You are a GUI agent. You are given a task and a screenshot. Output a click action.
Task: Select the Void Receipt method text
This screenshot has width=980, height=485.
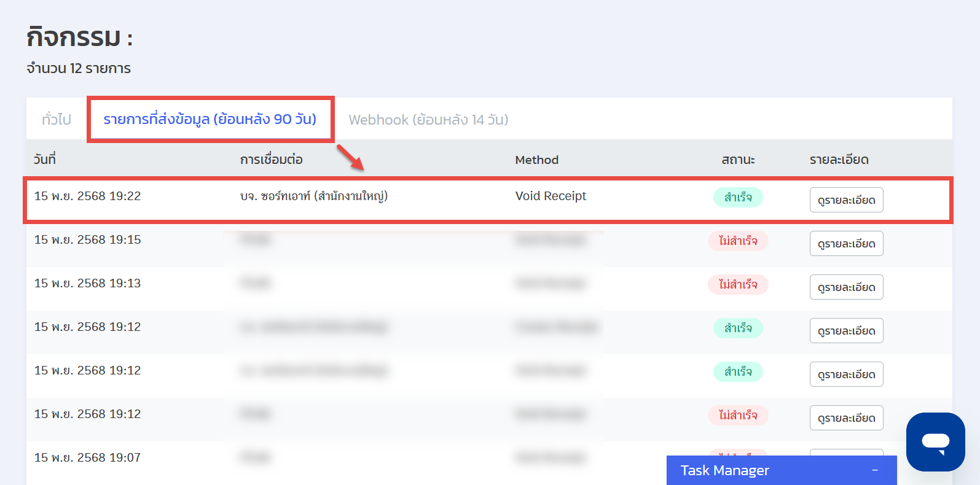pos(551,196)
